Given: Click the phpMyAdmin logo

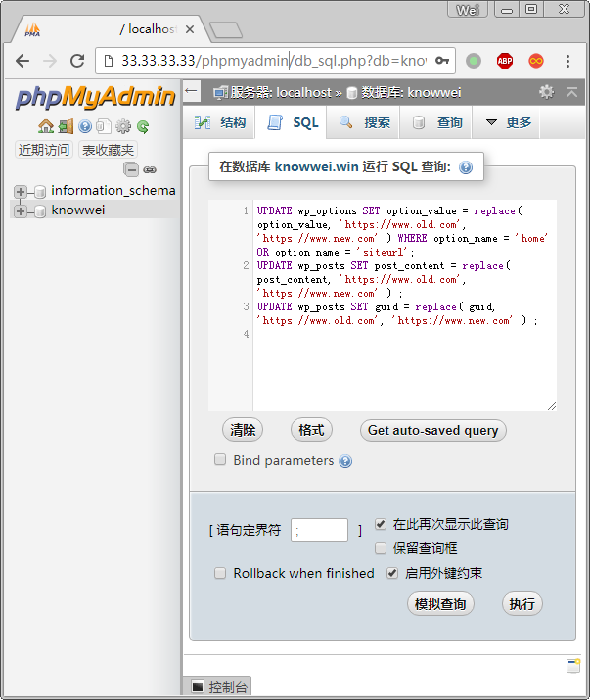Looking at the screenshot, I should (x=95, y=97).
